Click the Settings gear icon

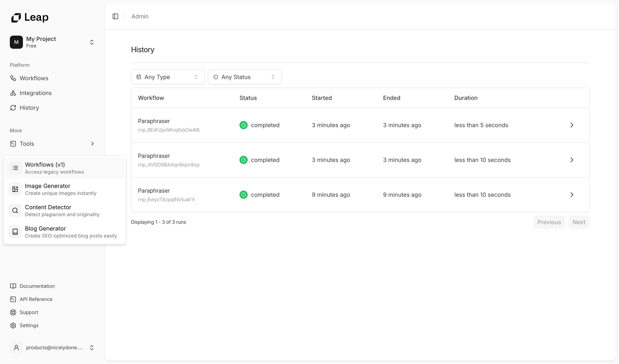[13, 326]
